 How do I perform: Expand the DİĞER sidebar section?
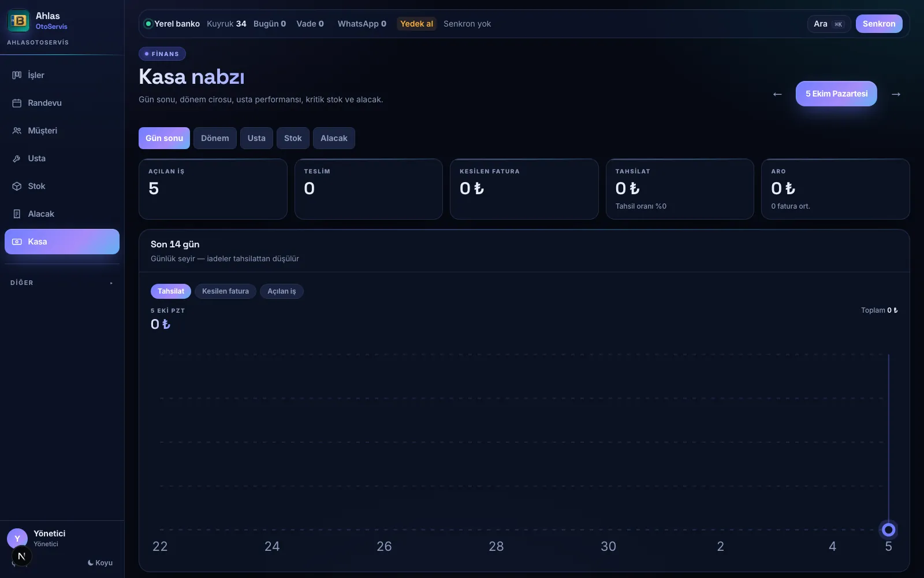pos(62,283)
